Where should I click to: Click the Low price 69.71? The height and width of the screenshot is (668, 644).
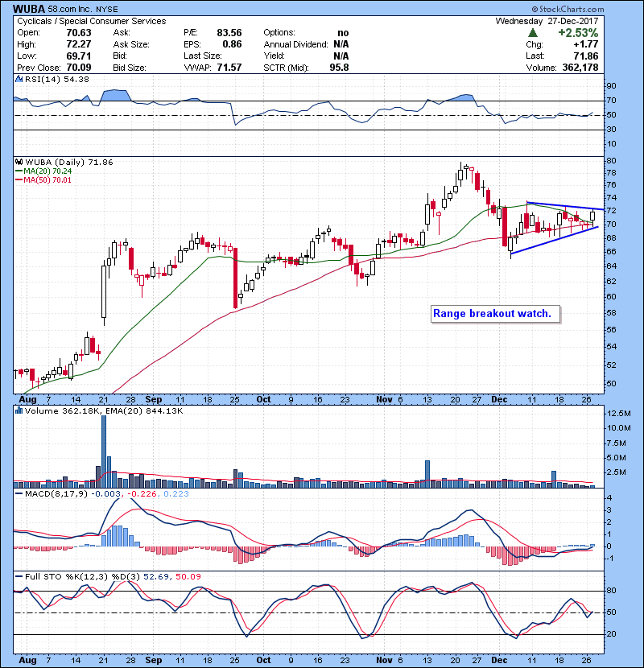(79, 56)
